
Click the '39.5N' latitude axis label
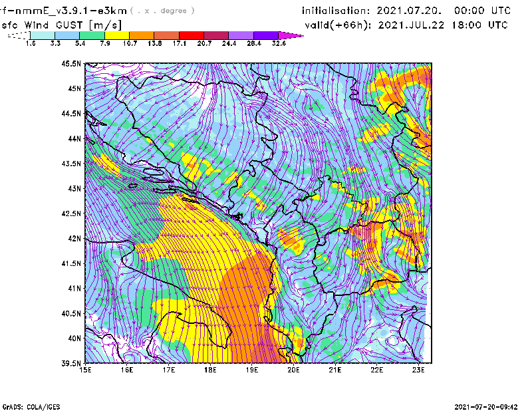pyautogui.click(x=71, y=364)
